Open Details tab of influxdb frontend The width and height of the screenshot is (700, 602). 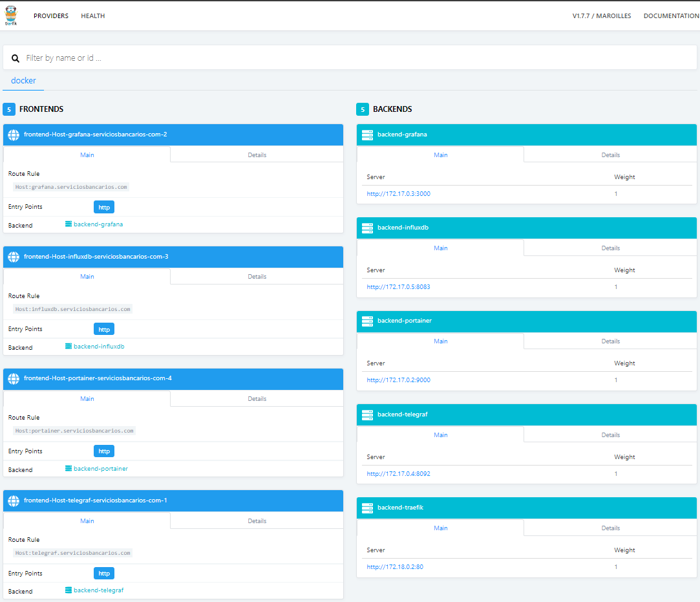(257, 277)
